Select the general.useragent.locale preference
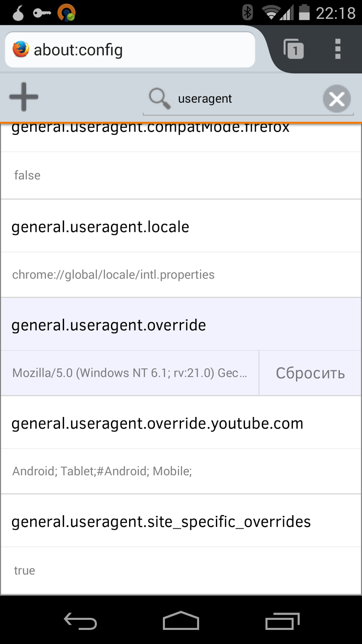 (181, 227)
